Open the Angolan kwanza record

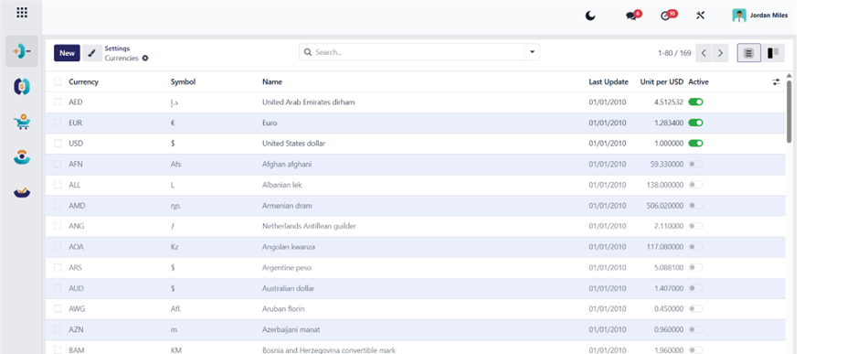[x=289, y=247]
